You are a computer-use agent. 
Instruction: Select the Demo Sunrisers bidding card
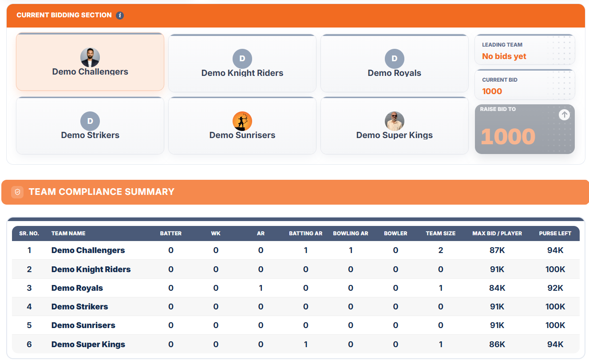[x=242, y=126]
